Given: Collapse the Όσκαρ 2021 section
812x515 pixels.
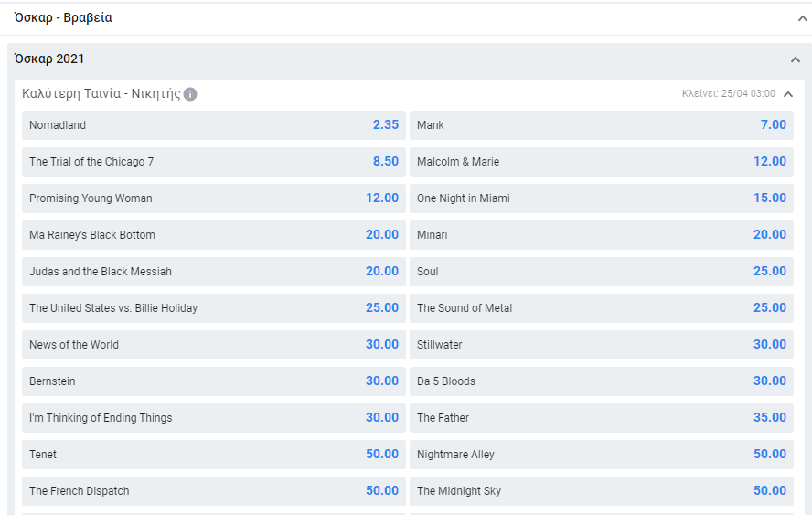Looking at the screenshot, I should pos(795,59).
